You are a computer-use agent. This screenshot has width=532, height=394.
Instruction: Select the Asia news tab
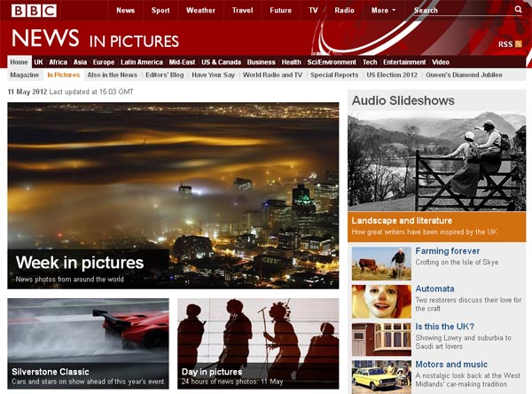click(80, 62)
